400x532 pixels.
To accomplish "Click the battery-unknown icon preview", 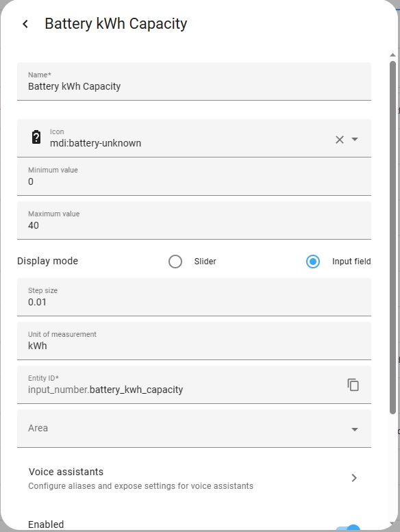I will tap(36, 138).
